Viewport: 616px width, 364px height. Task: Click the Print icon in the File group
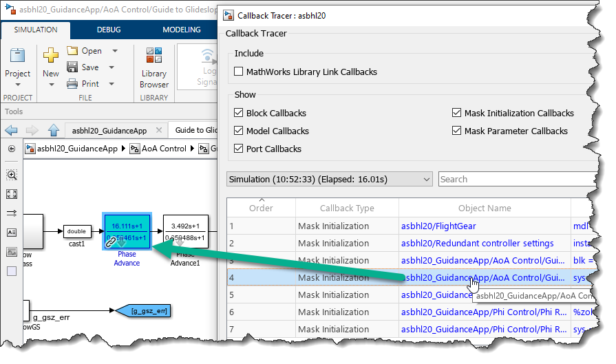73,84
